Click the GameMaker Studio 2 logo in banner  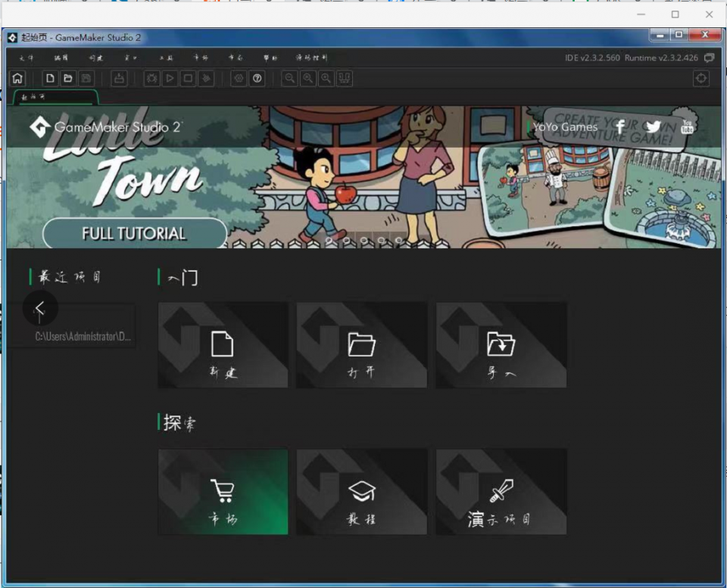pos(105,127)
